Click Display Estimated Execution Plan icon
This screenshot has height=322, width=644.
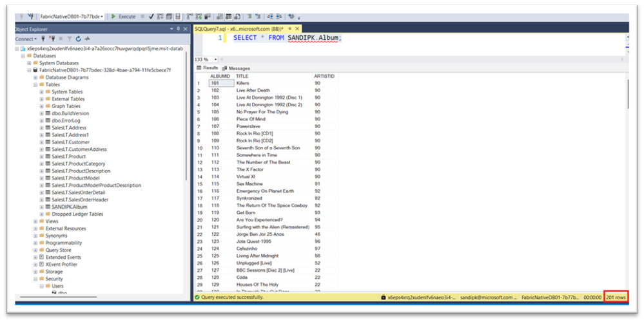pos(160,17)
